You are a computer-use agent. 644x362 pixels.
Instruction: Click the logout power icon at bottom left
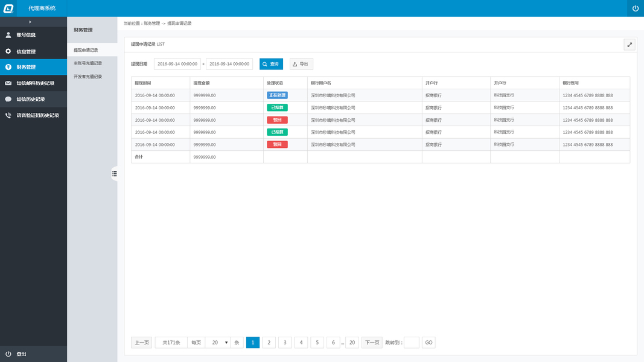pyautogui.click(x=8, y=354)
